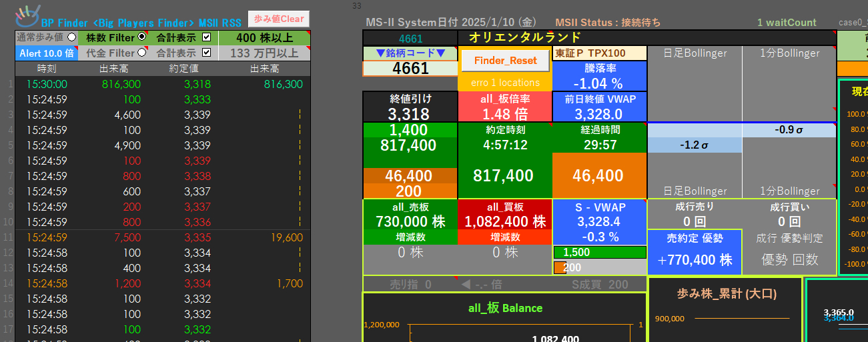The height and width of the screenshot is (342, 868).
Task: Click the 約定値 column header
Action: coord(183,69)
